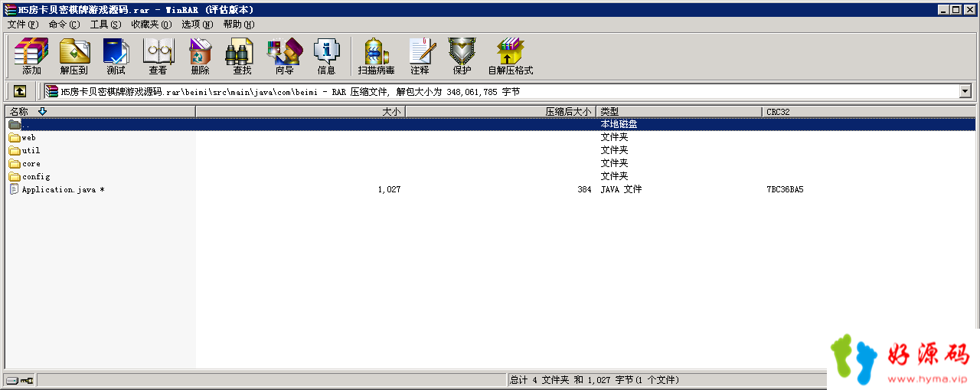Open the 选项(N) menu
This screenshot has height=390, width=980.
click(x=197, y=25)
